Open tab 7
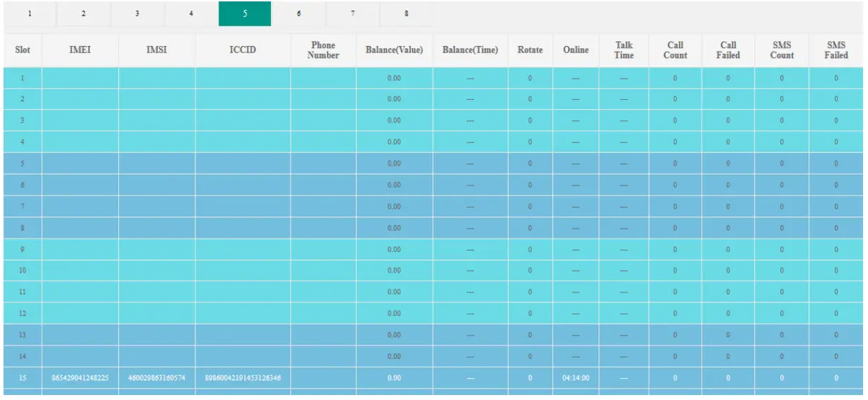The height and width of the screenshot is (400, 868). [352, 13]
